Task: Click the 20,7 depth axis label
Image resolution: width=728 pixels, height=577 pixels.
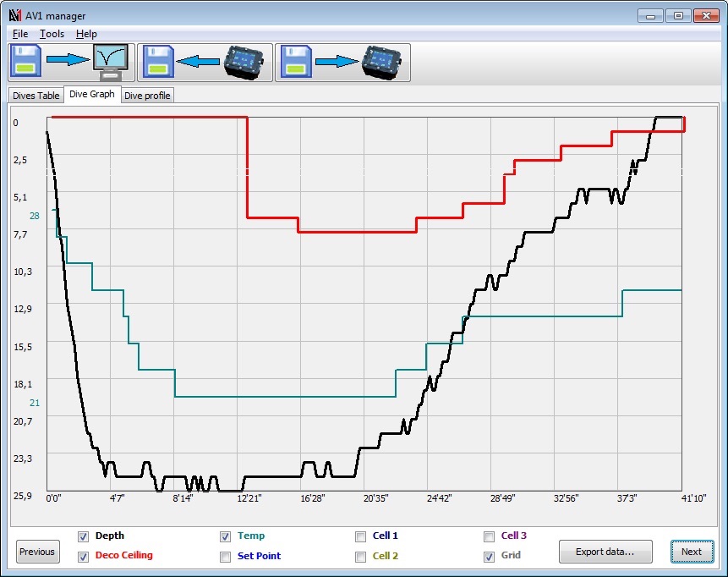Action: point(23,420)
